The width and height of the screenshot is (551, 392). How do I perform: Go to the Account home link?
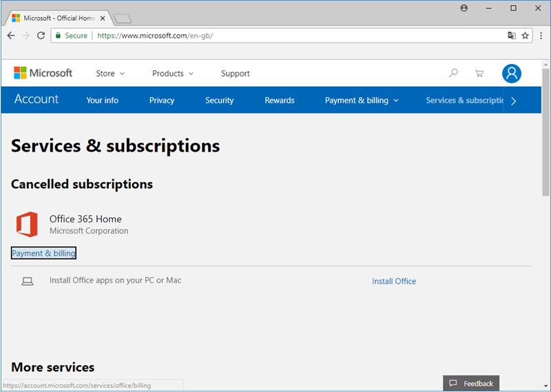37,99
